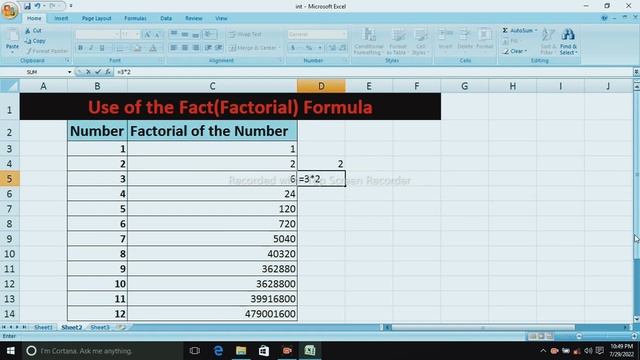Select row 5 header
640x360 pixels.
click(9, 179)
